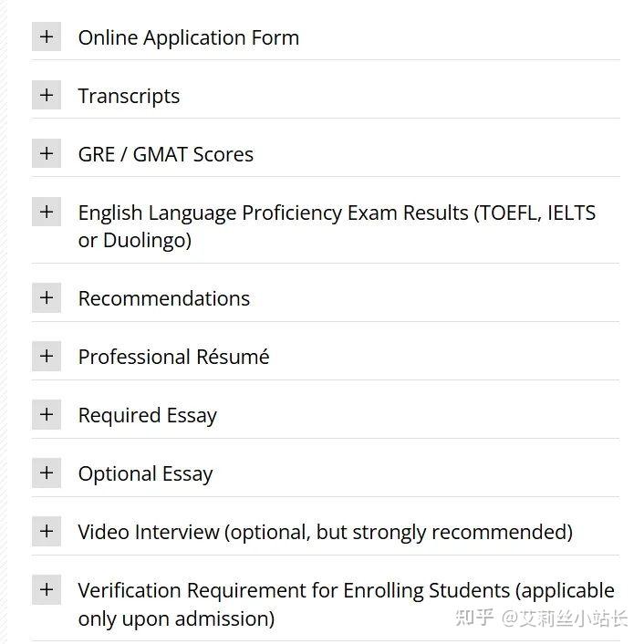Expand the Online Application Form plus icon

click(x=47, y=37)
